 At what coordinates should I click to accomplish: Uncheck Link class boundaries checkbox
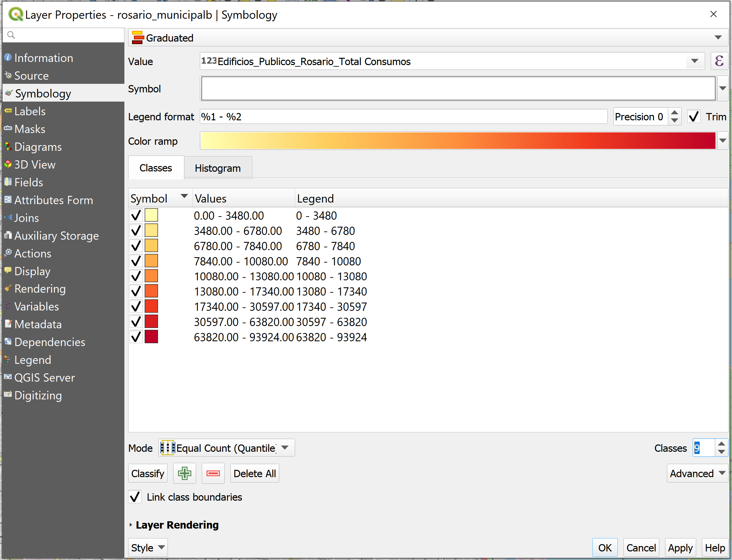coord(135,497)
